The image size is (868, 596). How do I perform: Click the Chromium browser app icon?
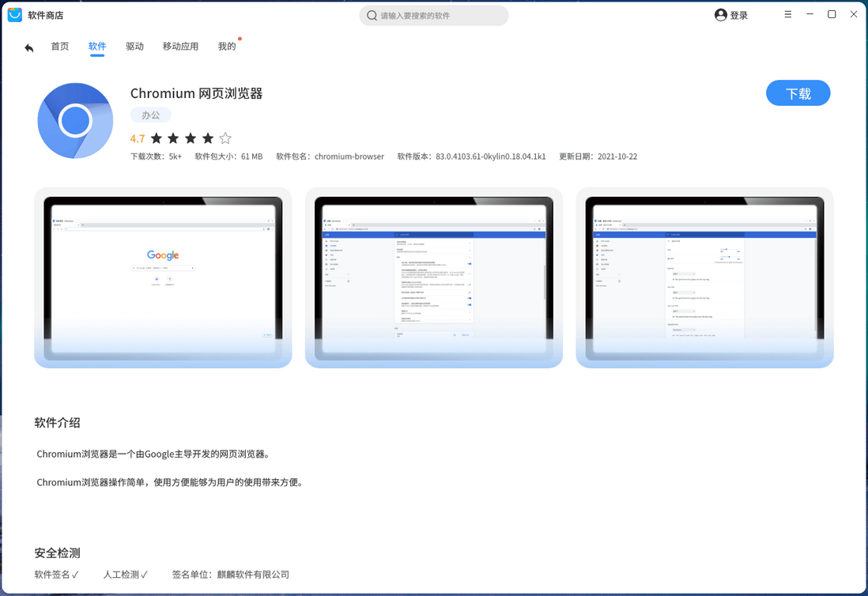coord(75,120)
